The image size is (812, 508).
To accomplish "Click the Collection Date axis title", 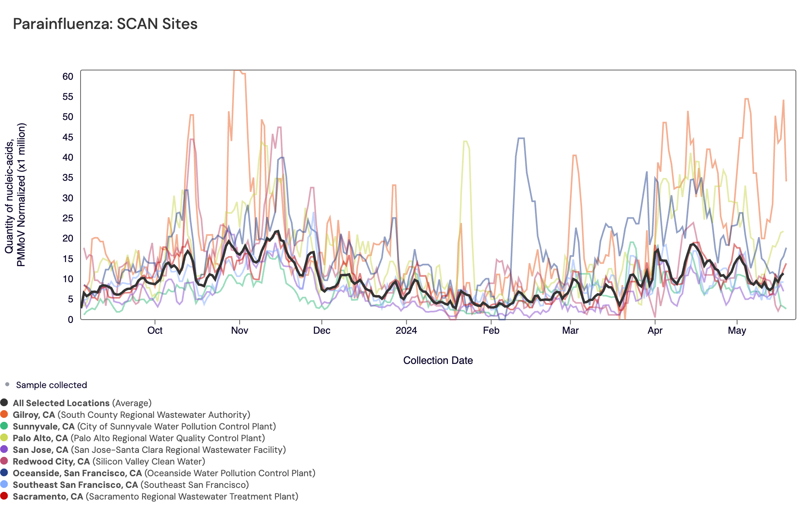I will coord(438,360).
